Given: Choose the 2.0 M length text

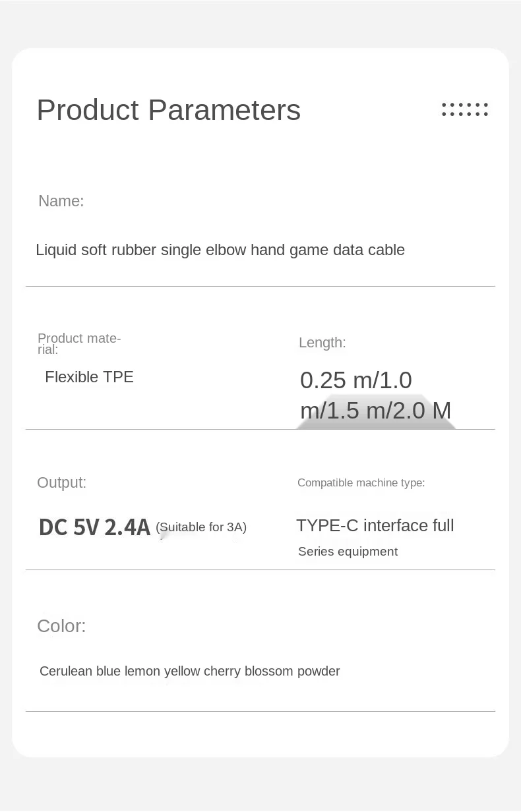Looking at the screenshot, I should pyautogui.click(x=422, y=411).
